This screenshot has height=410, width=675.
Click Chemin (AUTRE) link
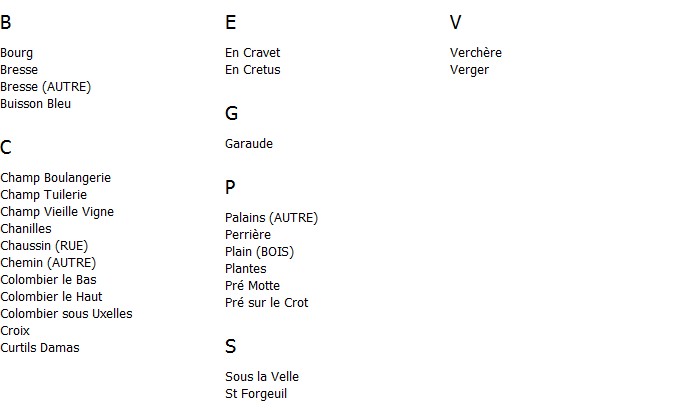[x=48, y=263]
